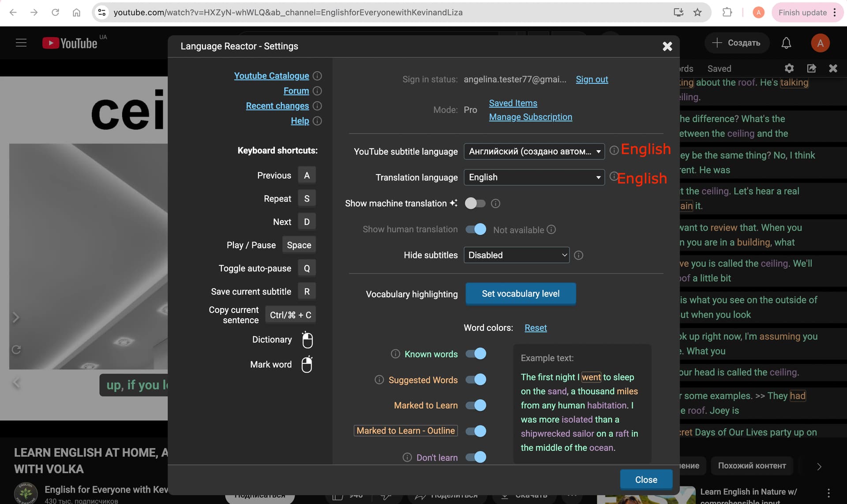Go to YouTube home via logo
This screenshot has width=847, height=504.
[70, 43]
